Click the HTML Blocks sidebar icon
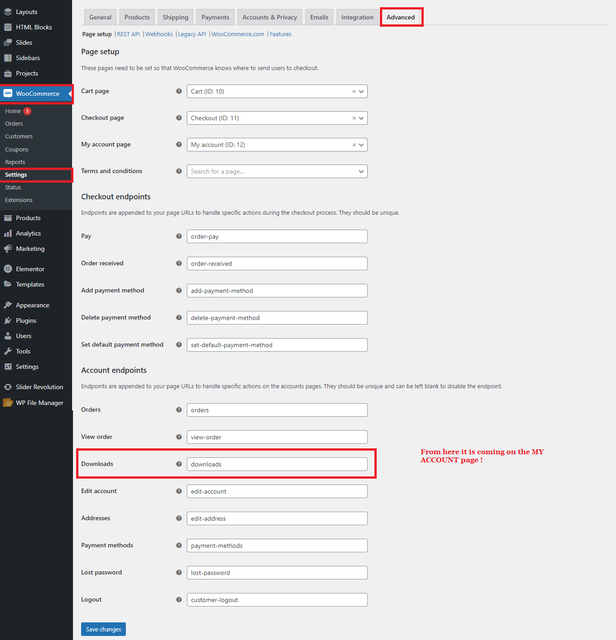 click(x=8, y=27)
